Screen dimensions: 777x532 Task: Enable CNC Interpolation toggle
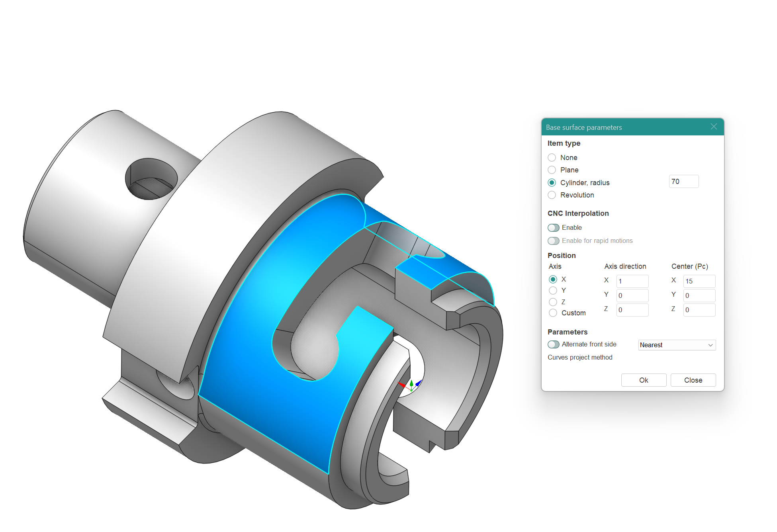pyautogui.click(x=554, y=228)
